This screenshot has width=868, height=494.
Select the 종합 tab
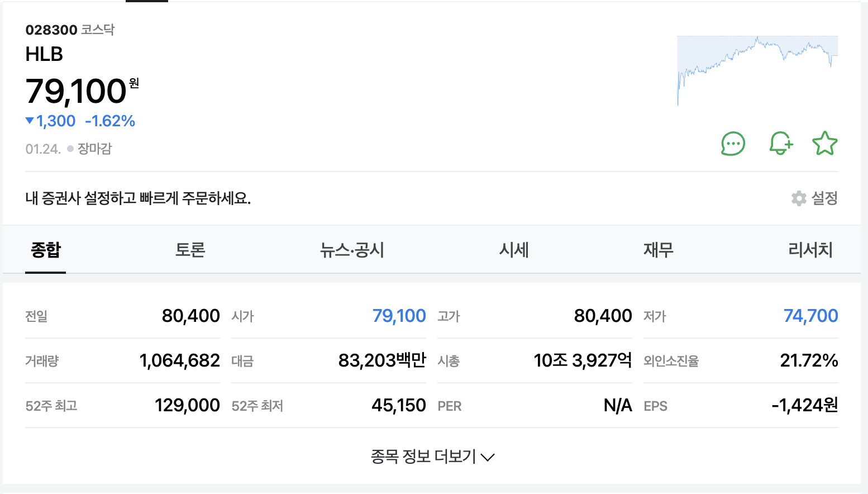46,250
